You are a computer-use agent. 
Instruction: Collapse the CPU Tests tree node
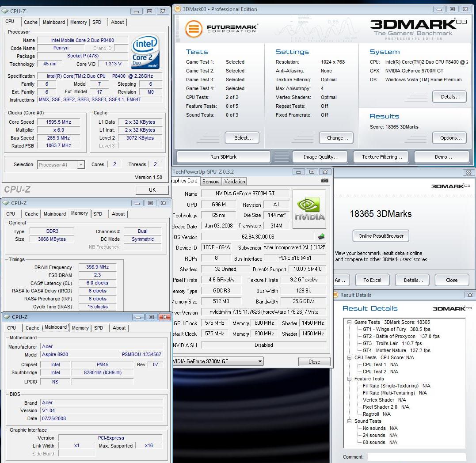(x=350, y=357)
